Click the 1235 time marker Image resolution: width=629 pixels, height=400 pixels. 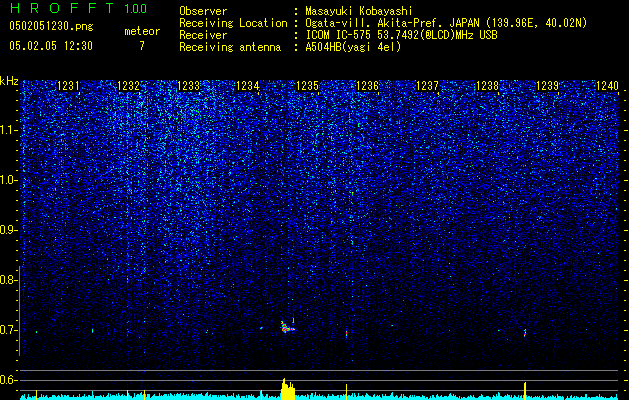[307, 86]
